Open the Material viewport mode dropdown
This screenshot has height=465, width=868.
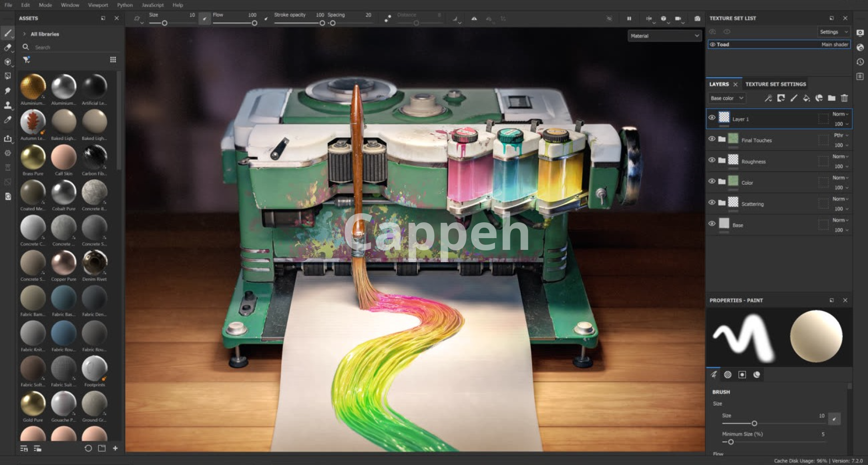(x=664, y=36)
